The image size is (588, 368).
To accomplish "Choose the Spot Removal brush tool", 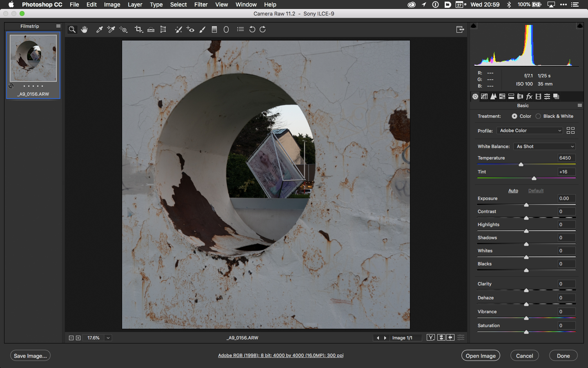I will 178,29.
